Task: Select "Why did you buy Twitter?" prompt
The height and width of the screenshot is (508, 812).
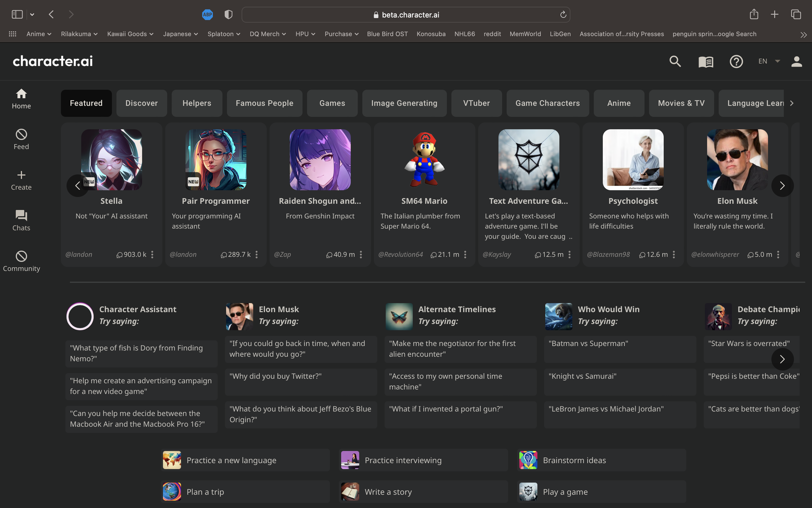Action: pyautogui.click(x=301, y=382)
